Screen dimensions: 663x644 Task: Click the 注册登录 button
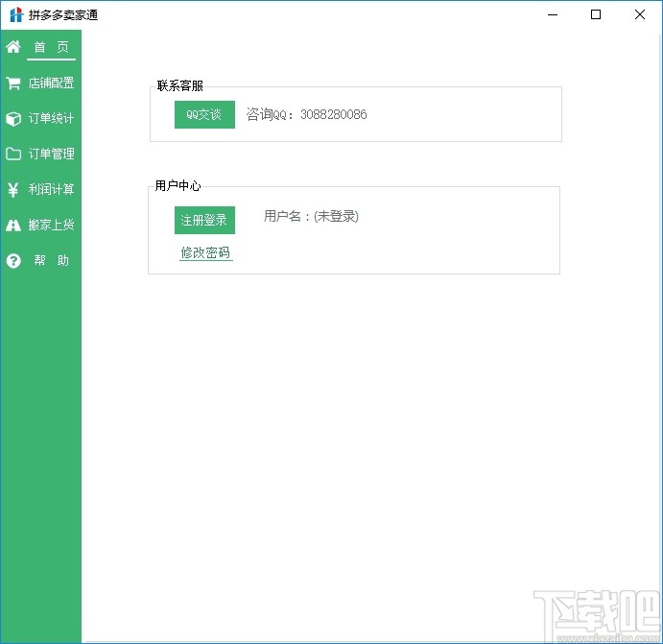tap(204, 221)
